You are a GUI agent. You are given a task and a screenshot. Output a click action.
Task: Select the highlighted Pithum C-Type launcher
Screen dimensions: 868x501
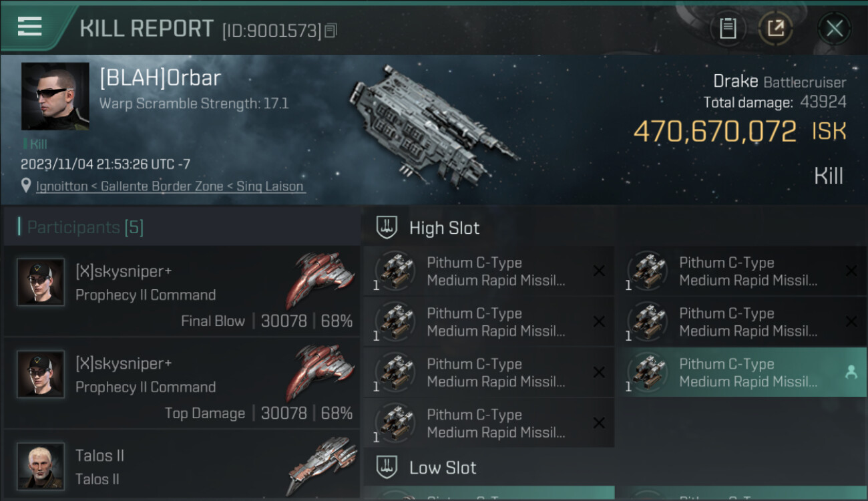[740, 373]
